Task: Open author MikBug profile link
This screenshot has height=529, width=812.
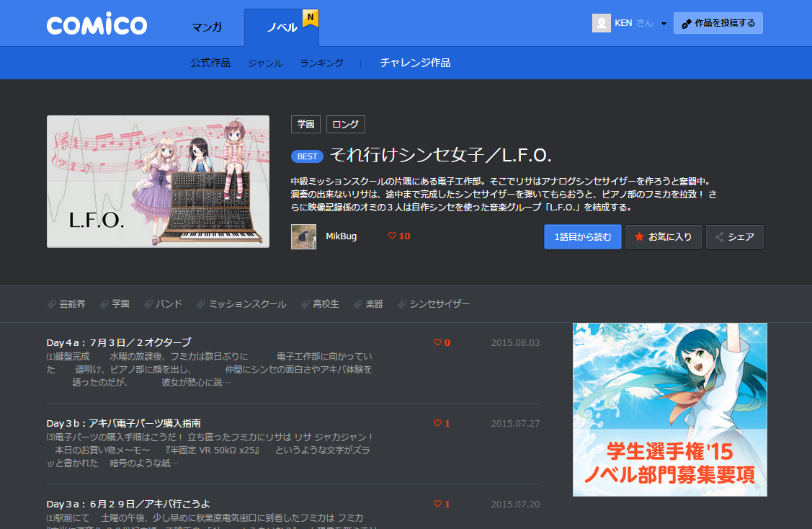Action: (342, 236)
